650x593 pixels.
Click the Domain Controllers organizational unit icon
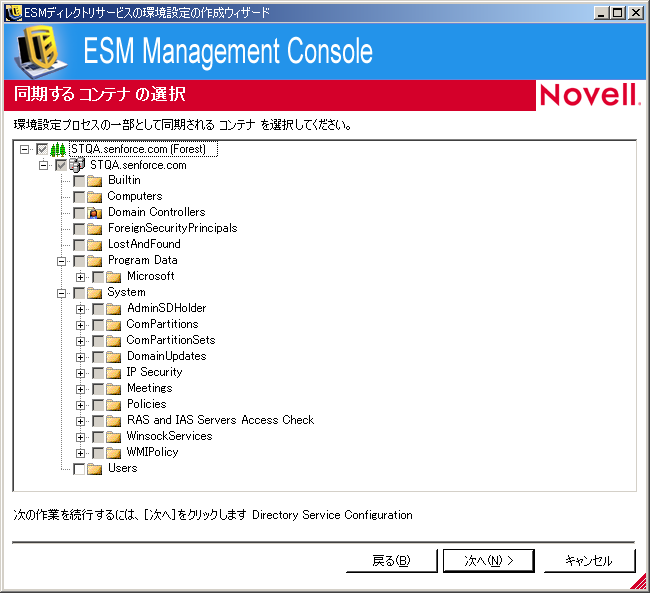tap(95, 213)
